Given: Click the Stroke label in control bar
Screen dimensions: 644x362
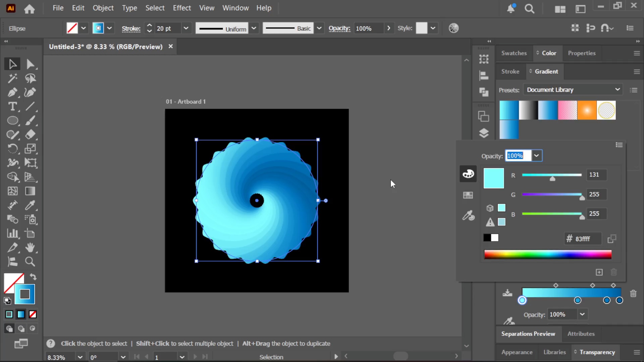Looking at the screenshot, I should point(131,28).
